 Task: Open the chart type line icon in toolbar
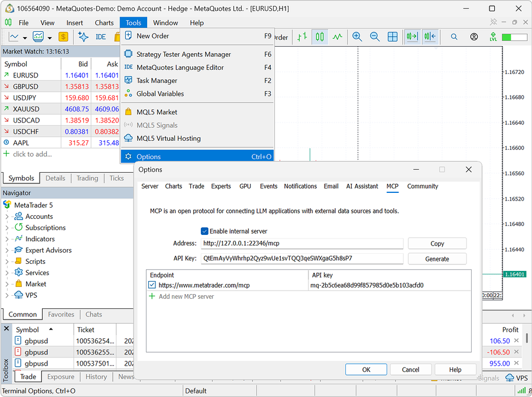[x=14, y=37]
